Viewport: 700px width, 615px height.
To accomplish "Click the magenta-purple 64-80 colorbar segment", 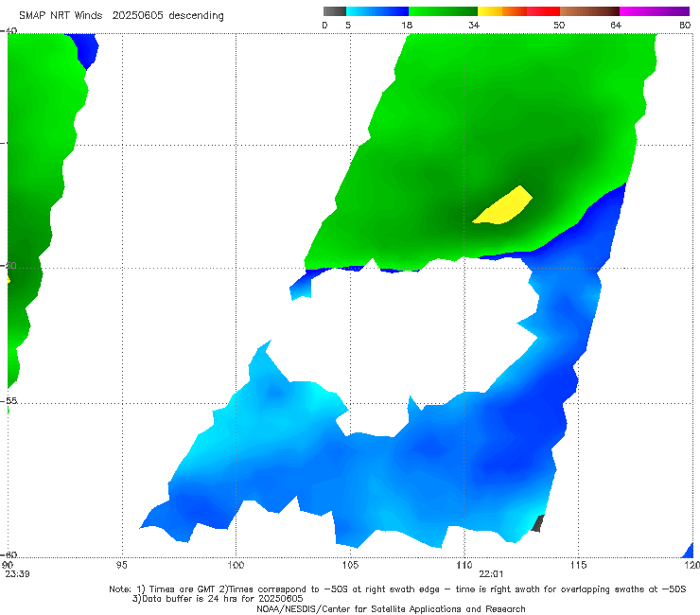I will (x=655, y=11).
